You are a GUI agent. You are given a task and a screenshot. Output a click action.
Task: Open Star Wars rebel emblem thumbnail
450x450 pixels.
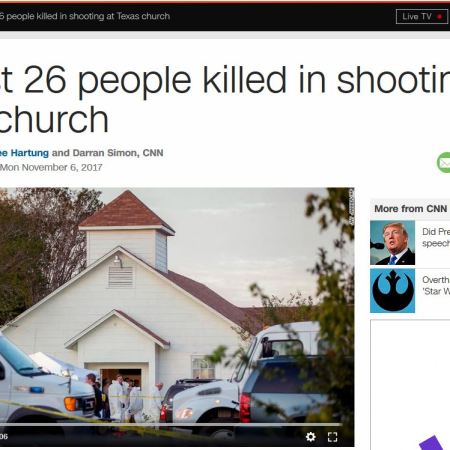pos(393,291)
